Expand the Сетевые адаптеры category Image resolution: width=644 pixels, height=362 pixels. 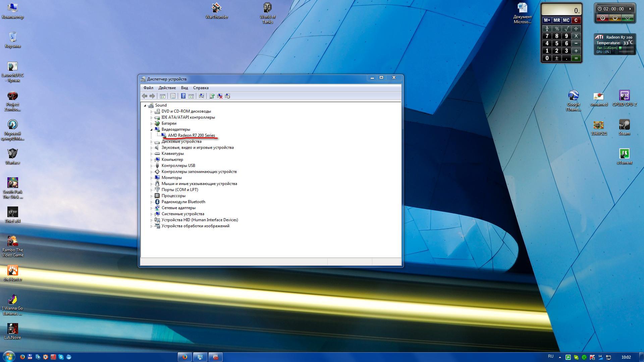coord(151,208)
